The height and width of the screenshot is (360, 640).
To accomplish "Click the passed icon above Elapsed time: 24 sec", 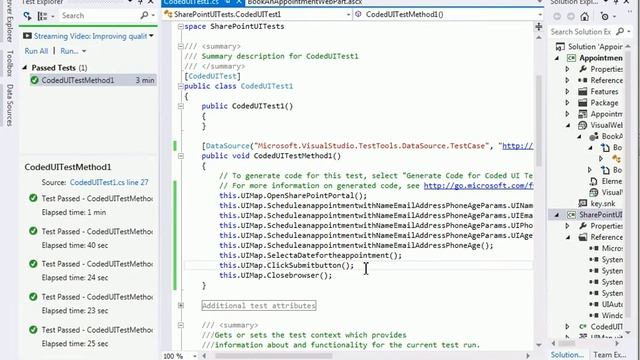I will pyautogui.click(x=33, y=264).
